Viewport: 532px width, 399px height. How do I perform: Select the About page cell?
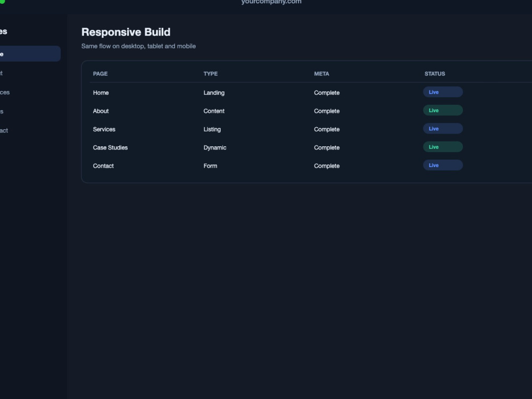101,111
